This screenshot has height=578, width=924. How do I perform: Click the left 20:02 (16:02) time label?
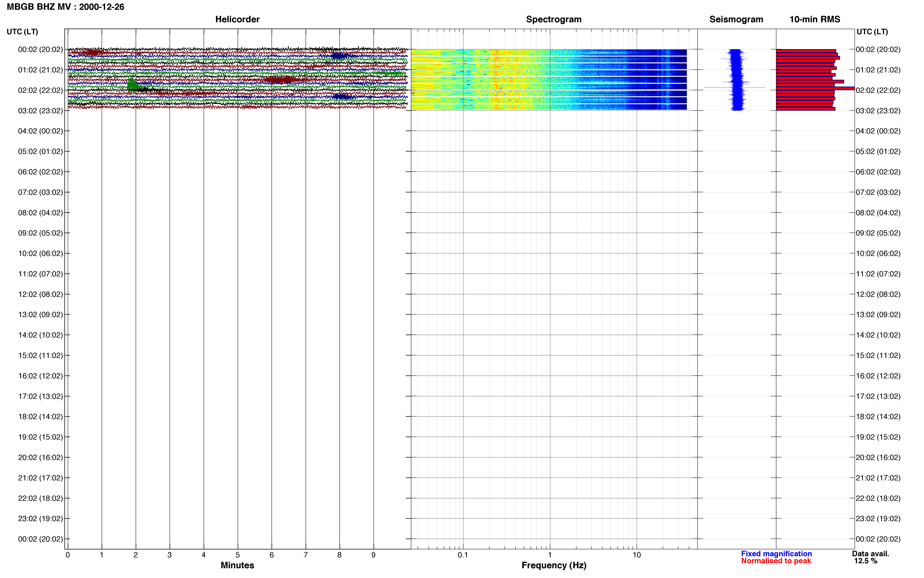tap(41, 457)
